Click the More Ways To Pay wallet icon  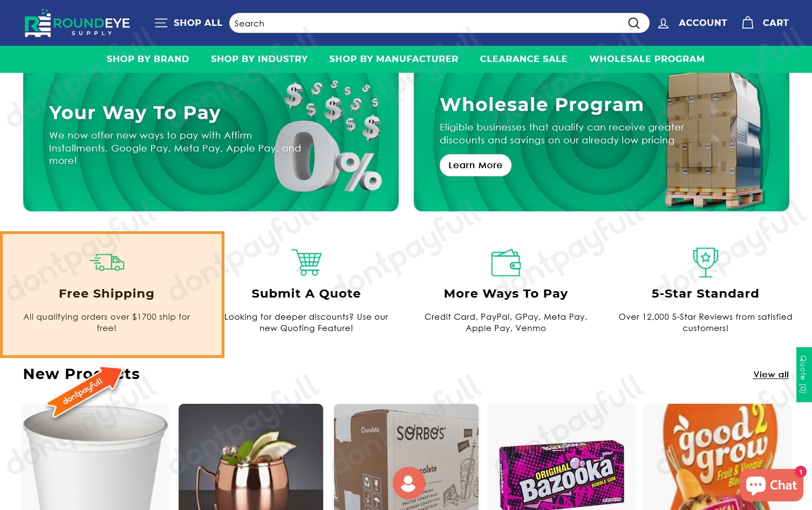tap(506, 263)
